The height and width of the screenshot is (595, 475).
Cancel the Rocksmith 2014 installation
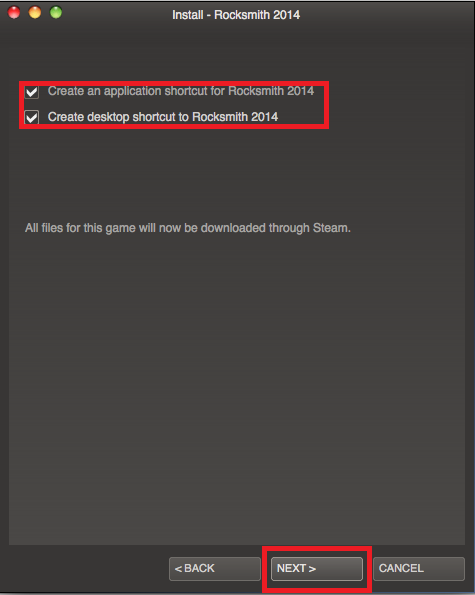pyautogui.click(x=419, y=568)
